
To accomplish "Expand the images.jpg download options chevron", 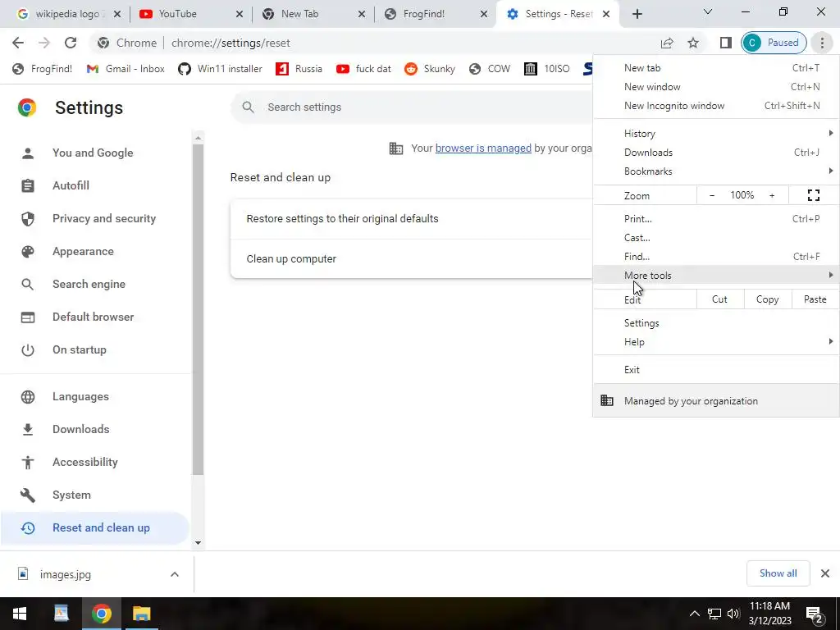I will (175, 574).
